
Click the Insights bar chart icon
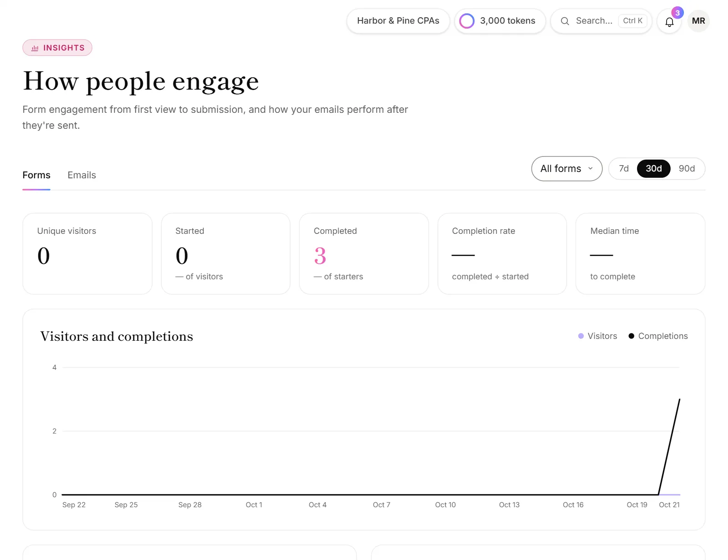[x=35, y=48]
